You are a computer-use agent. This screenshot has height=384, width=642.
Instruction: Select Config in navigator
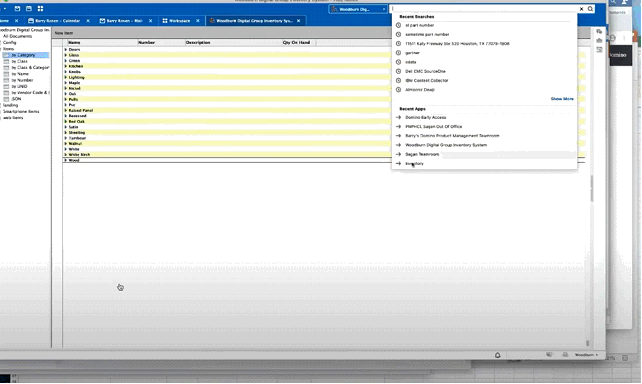click(x=9, y=43)
